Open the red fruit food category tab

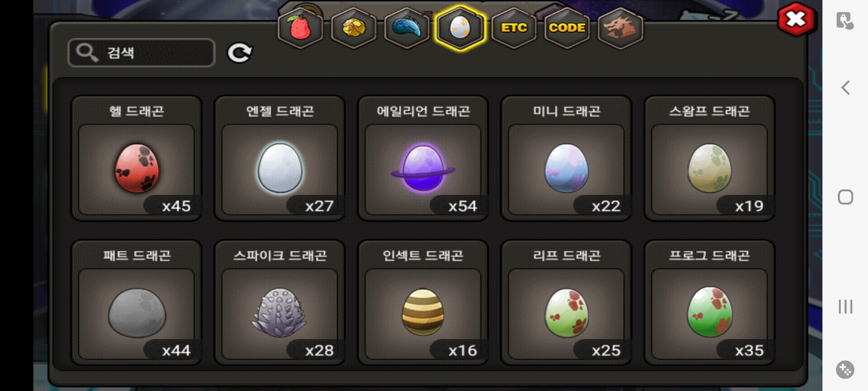(300, 28)
